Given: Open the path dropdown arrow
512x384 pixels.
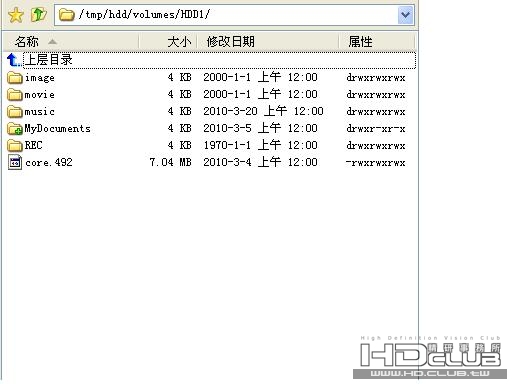Looking at the screenshot, I should pos(405,15).
